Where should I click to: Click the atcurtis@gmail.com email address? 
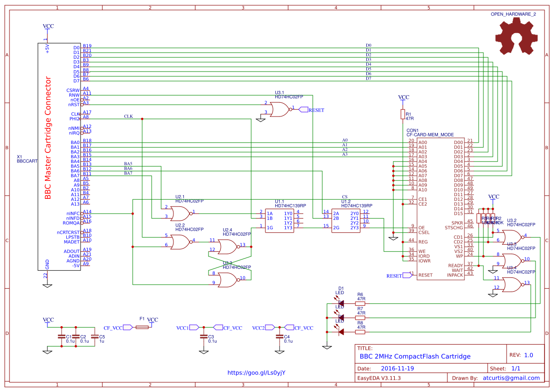point(511,378)
